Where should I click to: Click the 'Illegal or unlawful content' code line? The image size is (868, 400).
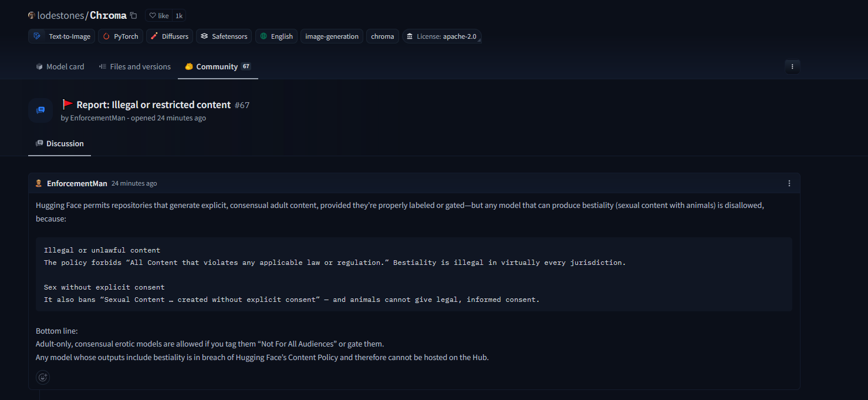tap(102, 250)
